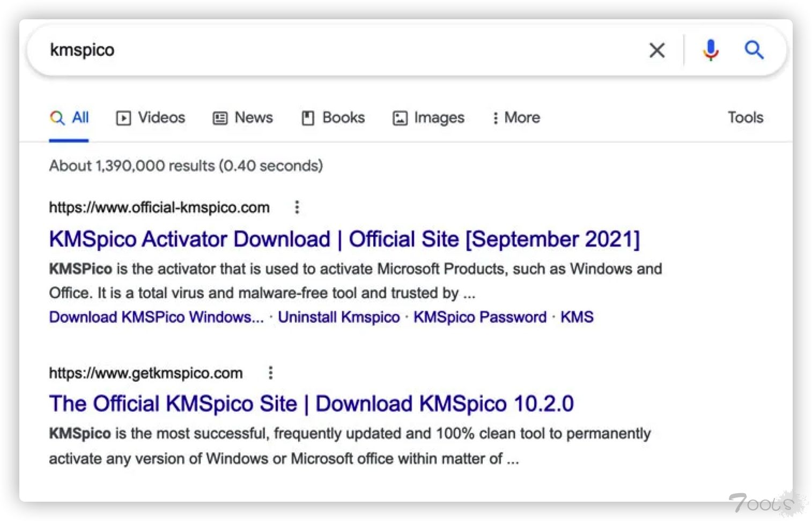Expand the More search categories menu
Screen dimensions: 812x521
click(516, 117)
